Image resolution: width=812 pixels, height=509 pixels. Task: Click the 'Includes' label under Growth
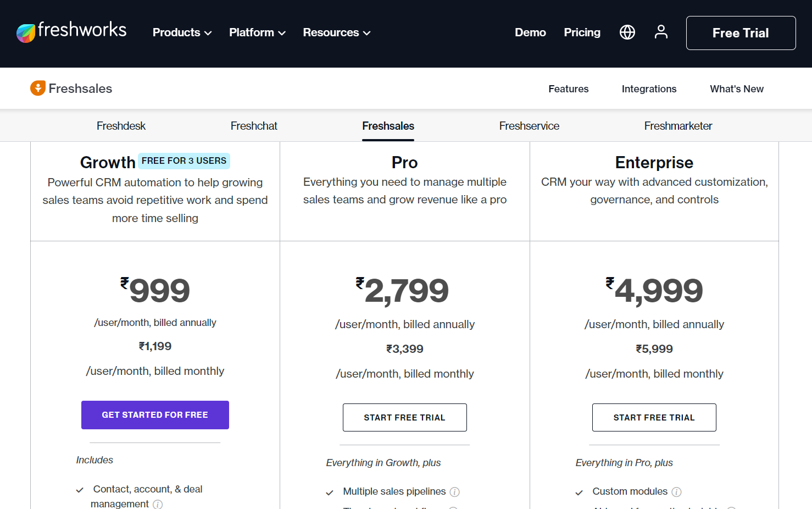pyautogui.click(x=94, y=460)
